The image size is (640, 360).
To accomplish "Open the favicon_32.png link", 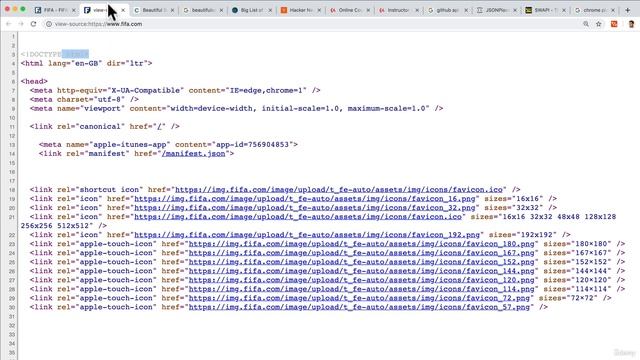I will coord(305,208).
